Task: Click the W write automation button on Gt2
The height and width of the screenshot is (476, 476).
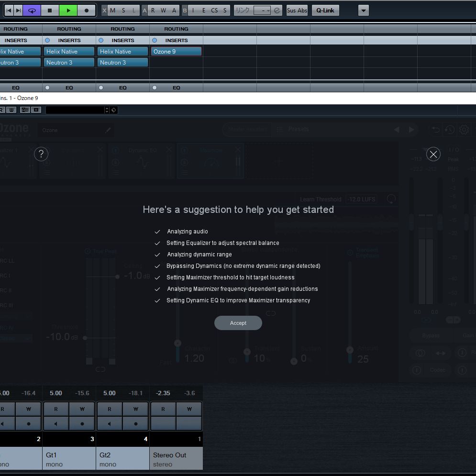Action: point(136,409)
